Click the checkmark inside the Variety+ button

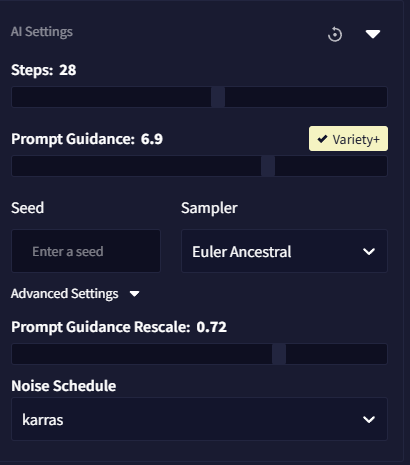coord(322,139)
